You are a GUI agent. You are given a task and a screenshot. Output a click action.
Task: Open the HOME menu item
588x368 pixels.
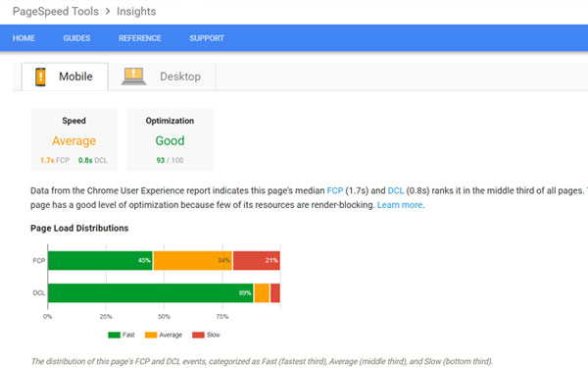[x=24, y=38]
